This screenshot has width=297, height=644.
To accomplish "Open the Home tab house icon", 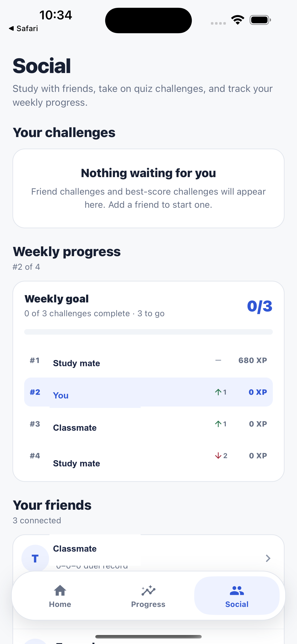I will [x=60, y=591].
